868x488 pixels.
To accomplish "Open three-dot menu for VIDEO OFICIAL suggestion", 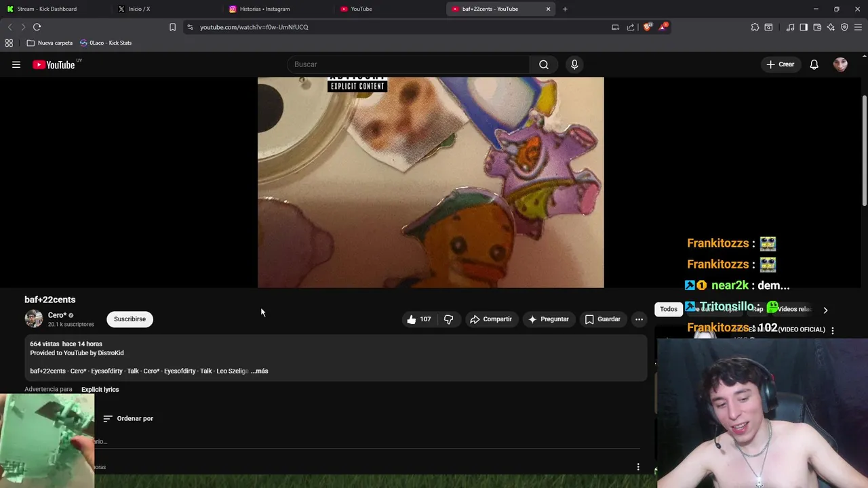I will pyautogui.click(x=833, y=331).
